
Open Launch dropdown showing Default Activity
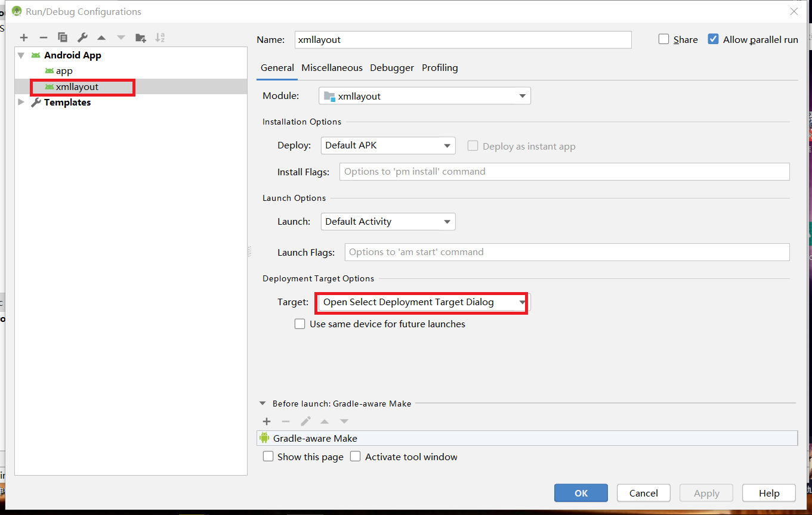coord(388,222)
